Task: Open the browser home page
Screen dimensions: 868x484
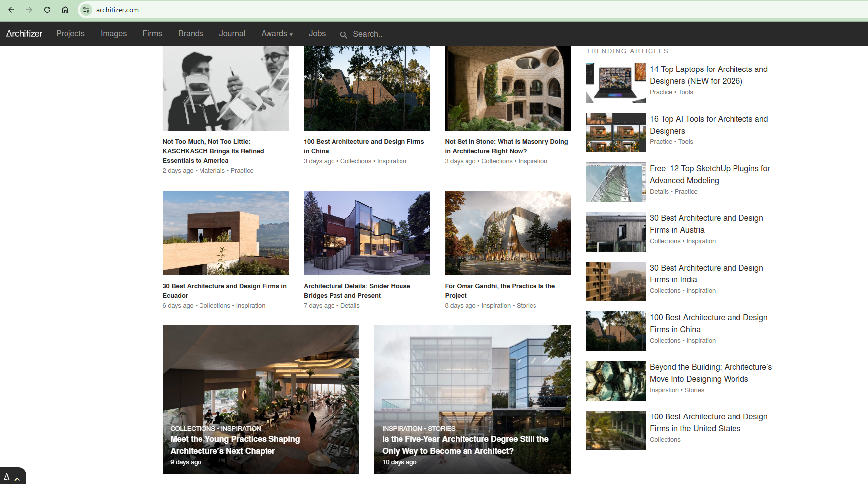Action: [x=65, y=10]
